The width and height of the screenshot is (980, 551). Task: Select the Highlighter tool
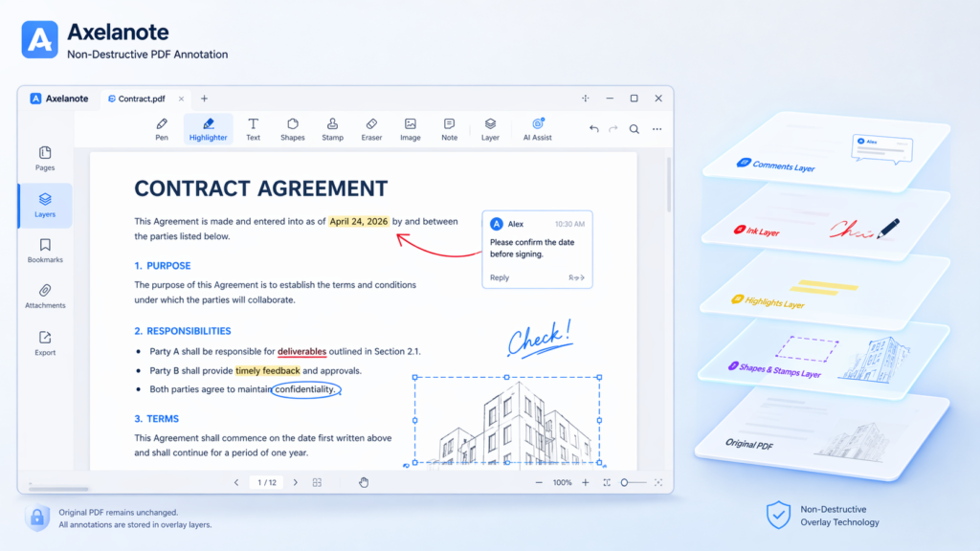coord(208,128)
